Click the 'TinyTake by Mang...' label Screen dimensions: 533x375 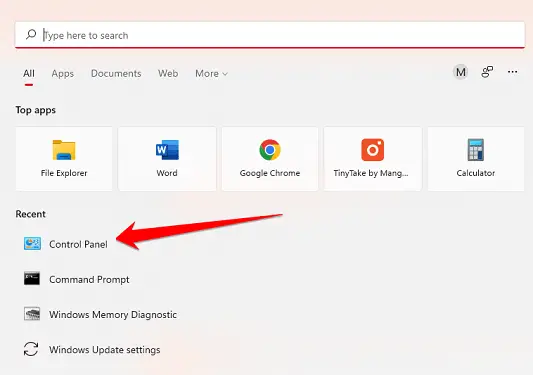pyautogui.click(x=371, y=173)
